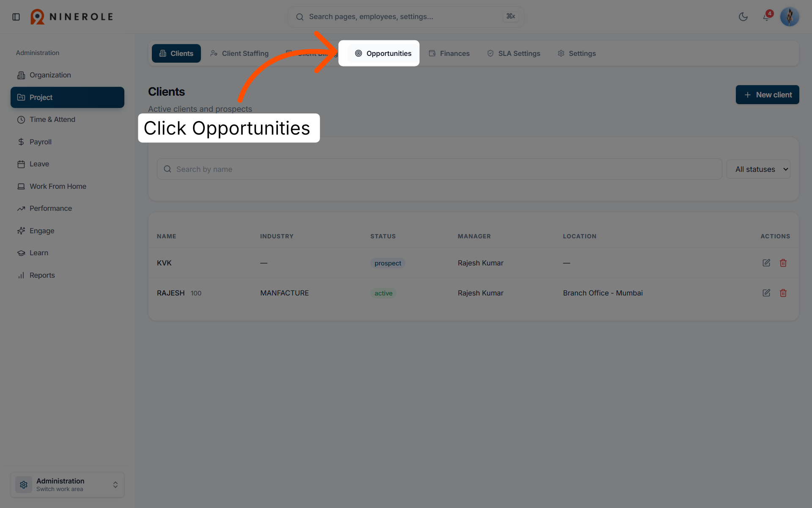The image size is (812, 508).
Task: Open All statuses dropdown
Action: [x=758, y=169]
